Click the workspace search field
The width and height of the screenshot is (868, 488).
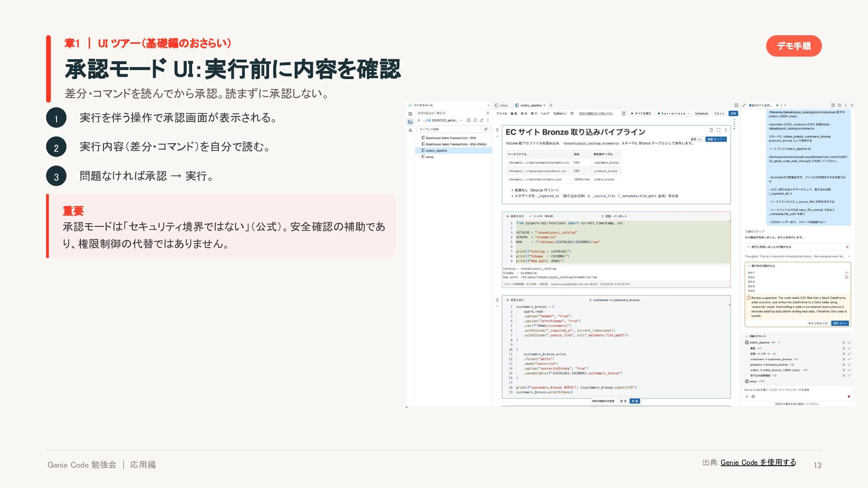pyautogui.click(x=448, y=129)
